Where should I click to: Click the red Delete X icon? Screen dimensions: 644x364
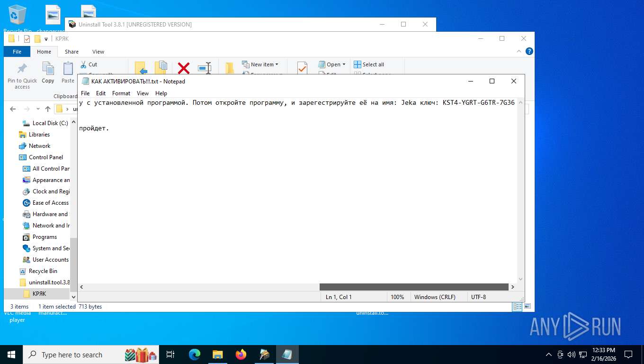(184, 68)
